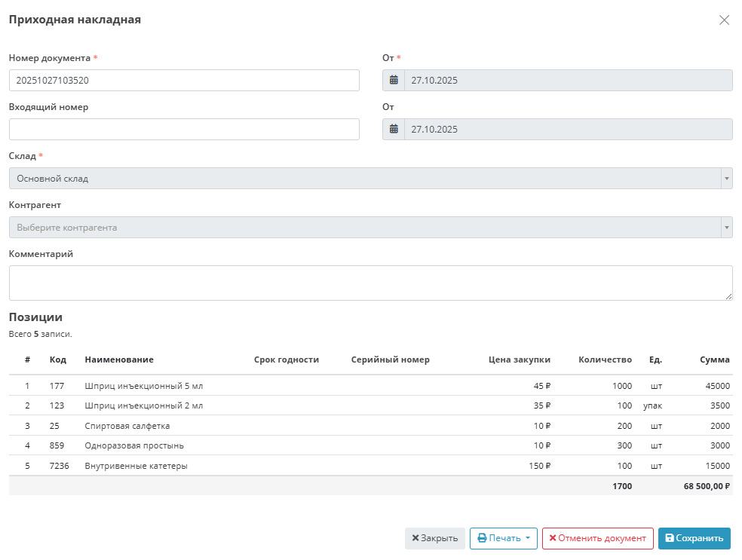Click the calendar icon beside incoming number date
Image resolution: width=742 pixels, height=560 pixels.
click(x=394, y=130)
